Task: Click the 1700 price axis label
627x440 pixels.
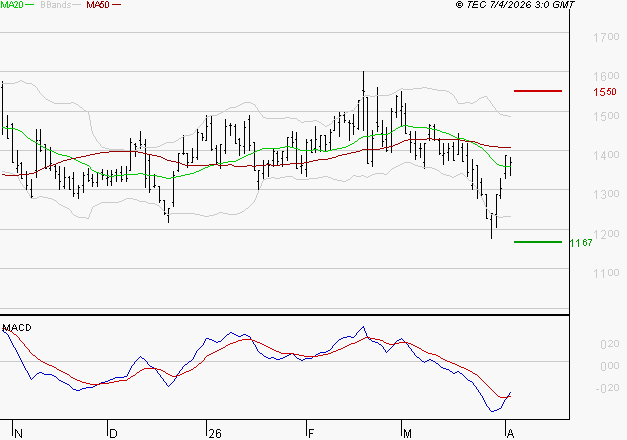Action: point(606,38)
